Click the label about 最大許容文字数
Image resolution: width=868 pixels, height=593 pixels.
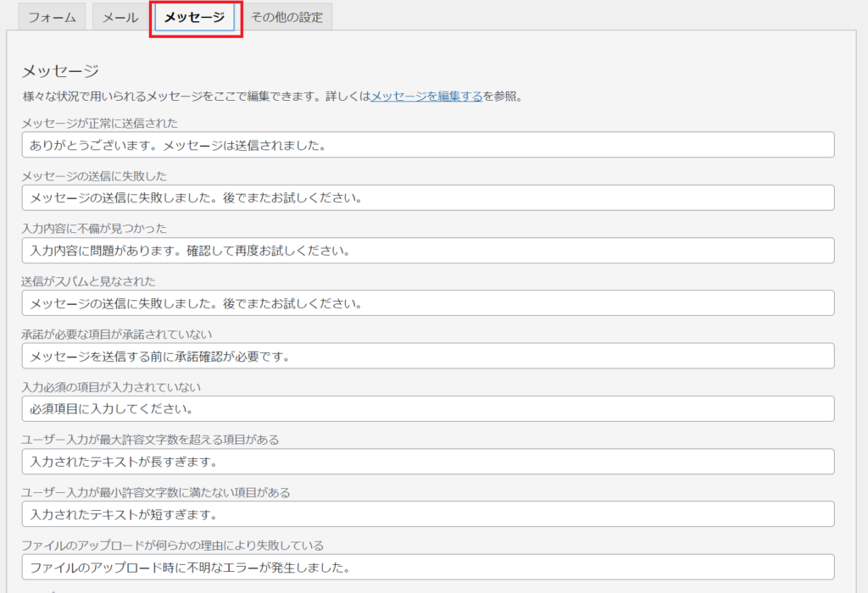[151, 440]
